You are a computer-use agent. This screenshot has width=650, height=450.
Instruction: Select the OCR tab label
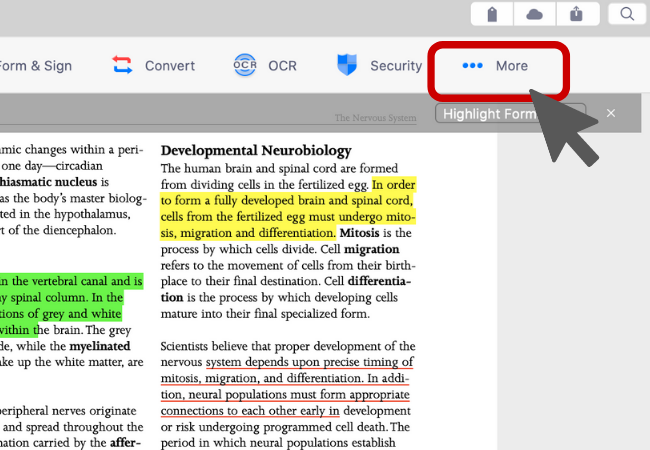(282, 66)
